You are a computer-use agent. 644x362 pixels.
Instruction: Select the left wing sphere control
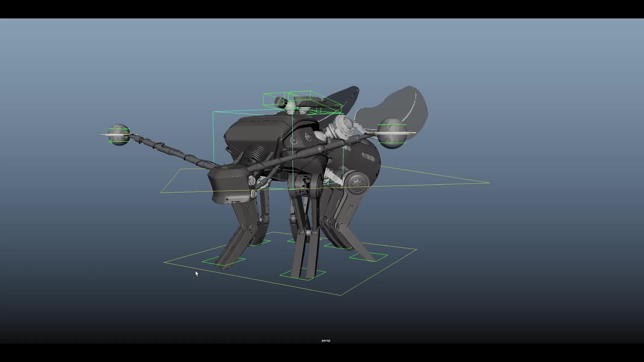pyautogui.click(x=118, y=133)
